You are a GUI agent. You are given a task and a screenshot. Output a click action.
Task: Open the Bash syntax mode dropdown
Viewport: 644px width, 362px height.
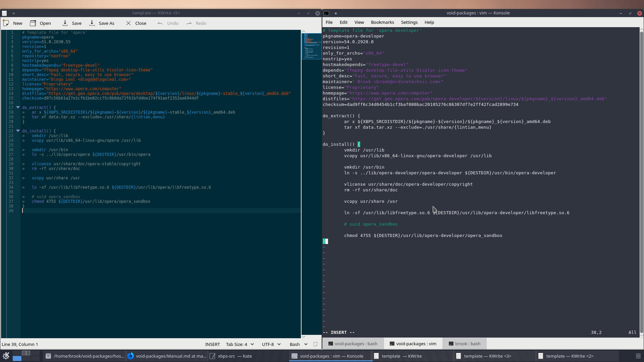click(299, 344)
